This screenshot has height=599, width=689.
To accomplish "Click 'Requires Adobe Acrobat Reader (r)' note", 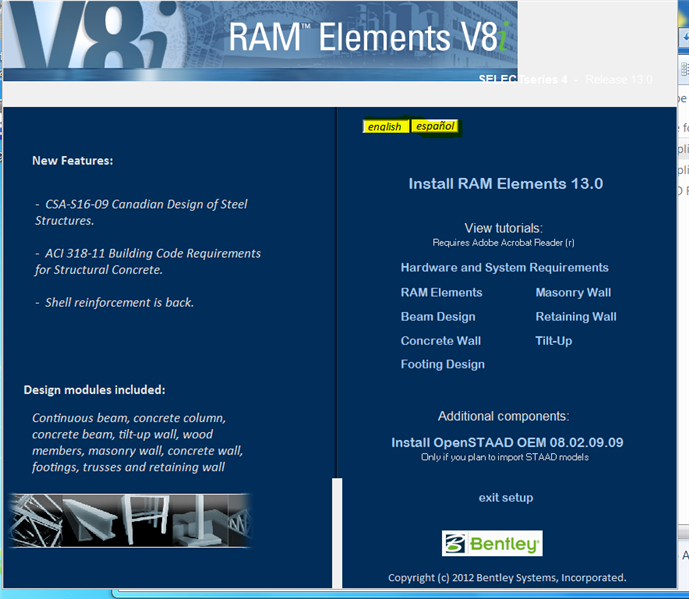I will tap(504, 243).
